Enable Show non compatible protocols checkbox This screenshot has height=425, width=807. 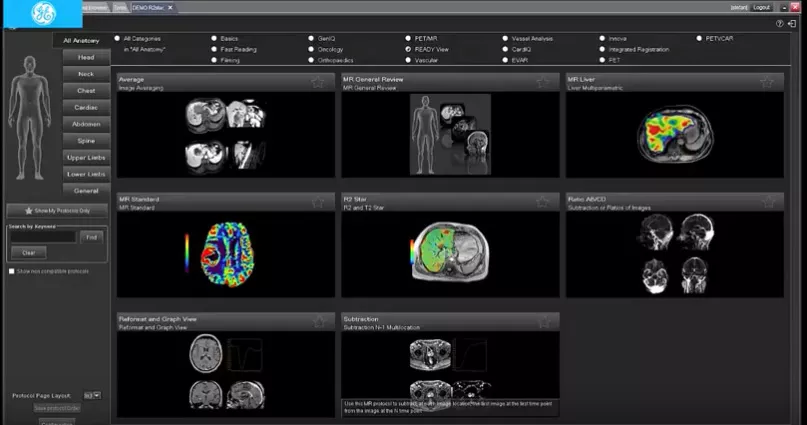pos(11,271)
